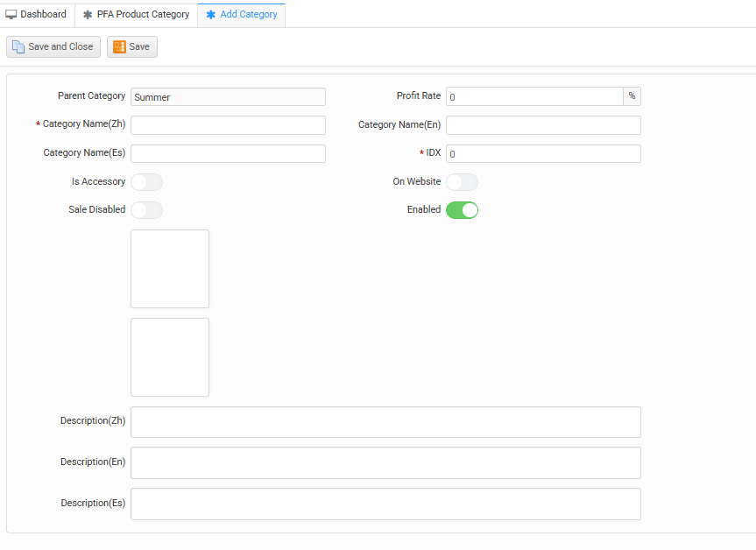Screen dimensions: 756x550
Task: Click the IDX input field
Action: (543, 154)
